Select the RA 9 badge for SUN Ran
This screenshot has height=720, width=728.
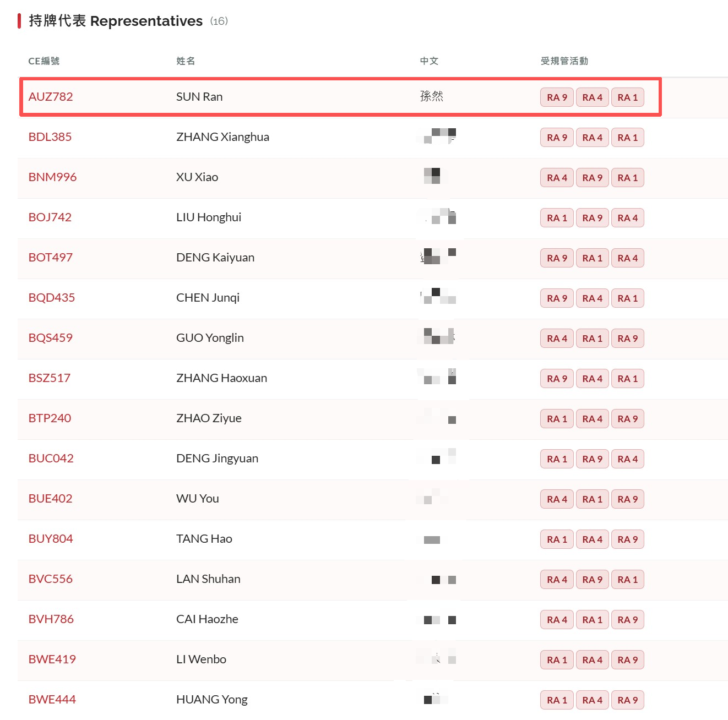click(x=557, y=97)
